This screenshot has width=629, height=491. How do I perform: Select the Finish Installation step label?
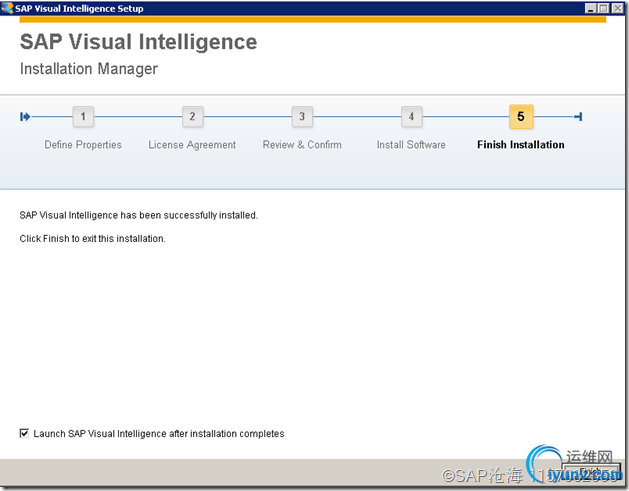pyautogui.click(x=521, y=145)
